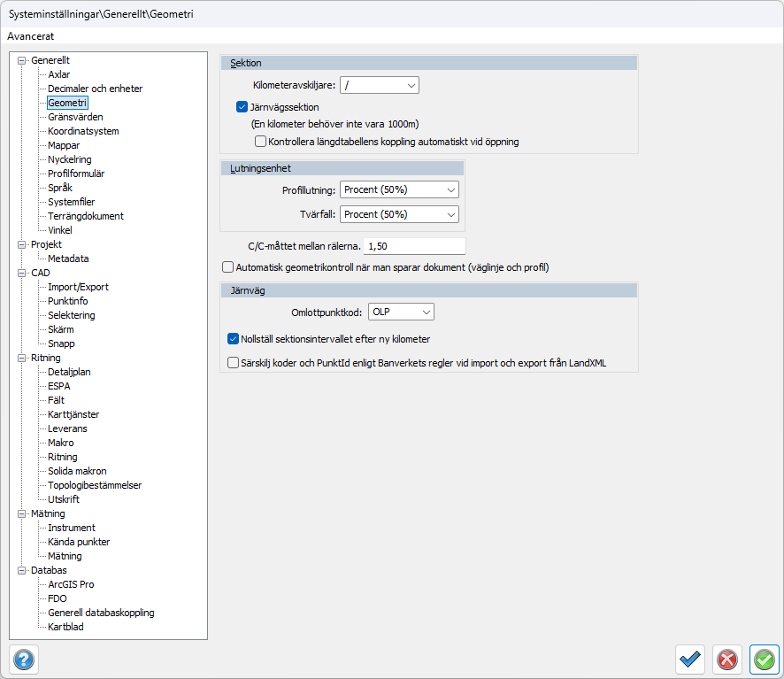Screen dimensions: 784x679
Task: Click the red cancel X icon
Action: click(727, 660)
